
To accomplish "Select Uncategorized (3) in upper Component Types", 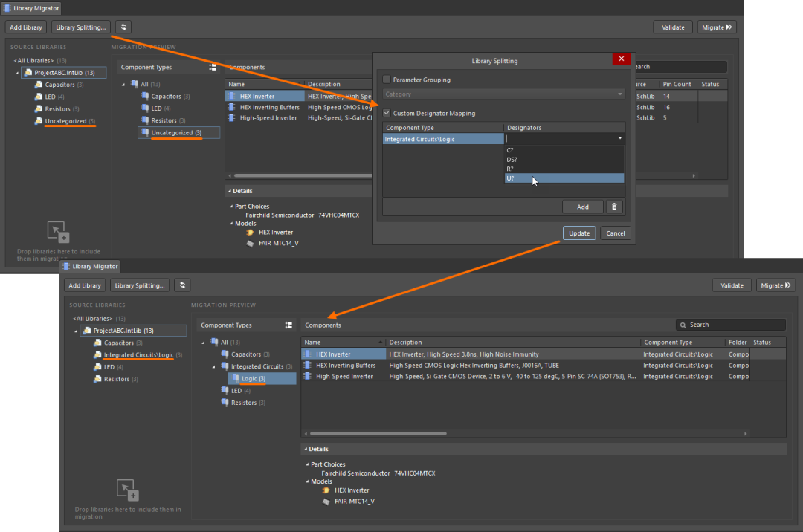I will pos(178,132).
